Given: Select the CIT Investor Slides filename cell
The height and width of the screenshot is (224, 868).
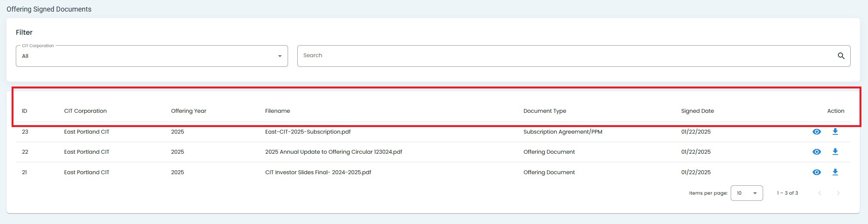Looking at the screenshot, I should tap(318, 172).
